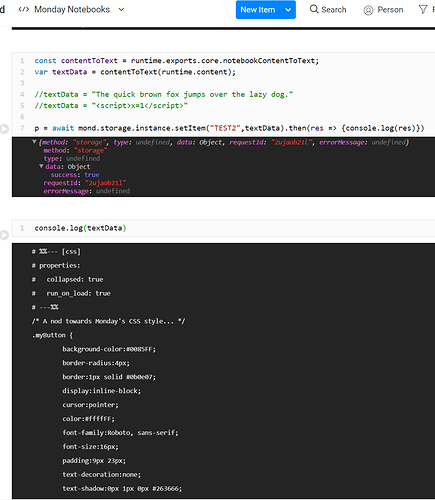Collapse the data: Object node
The height and width of the screenshot is (500, 435).
tap(41, 166)
